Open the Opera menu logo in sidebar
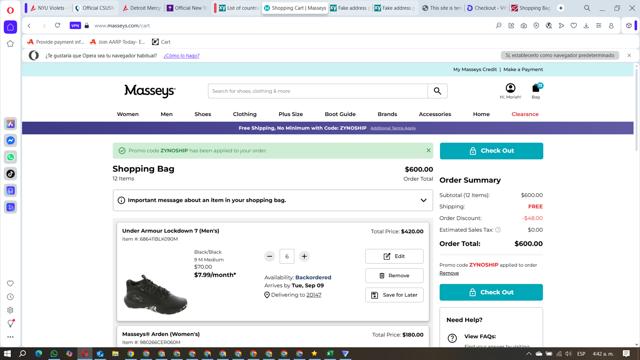Viewport: 640px width, 360px height. pos(10,10)
